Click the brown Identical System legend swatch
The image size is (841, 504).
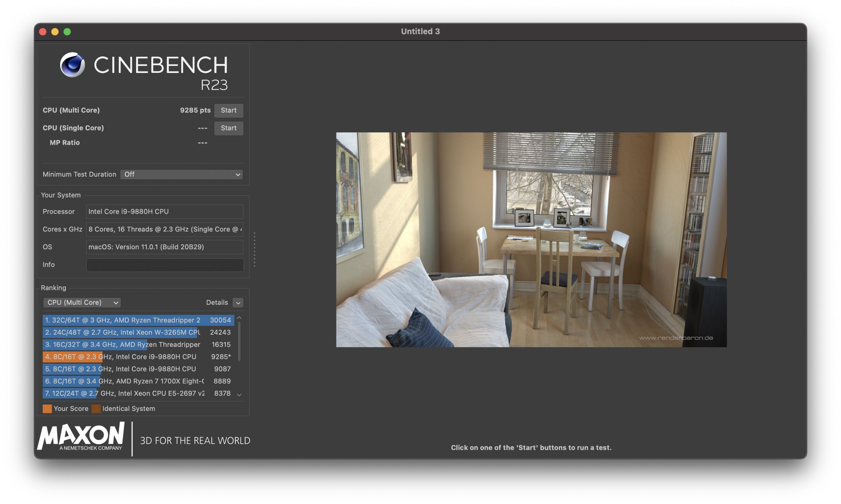(96, 409)
